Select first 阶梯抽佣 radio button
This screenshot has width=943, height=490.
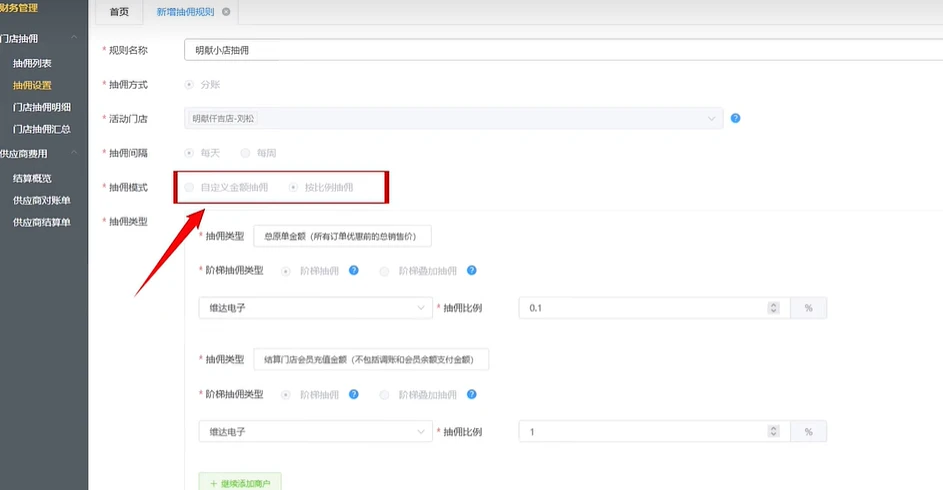click(286, 271)
